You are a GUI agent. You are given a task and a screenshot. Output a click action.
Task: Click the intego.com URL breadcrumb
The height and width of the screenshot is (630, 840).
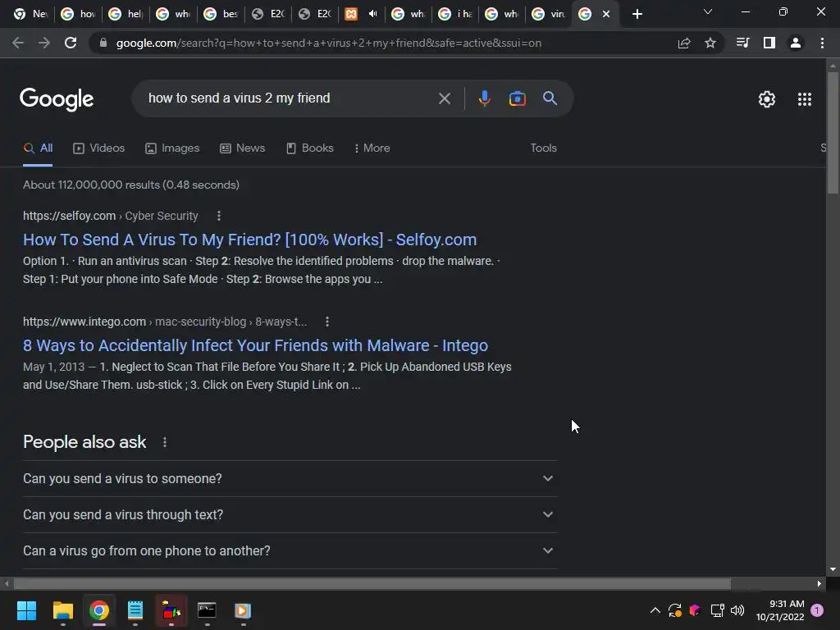165,322
